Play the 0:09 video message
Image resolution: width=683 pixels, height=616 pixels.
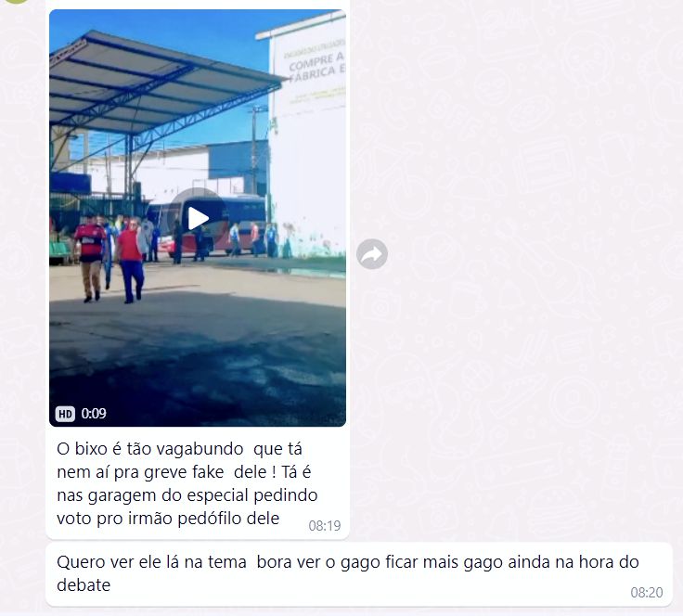click(x=198, y=219)
